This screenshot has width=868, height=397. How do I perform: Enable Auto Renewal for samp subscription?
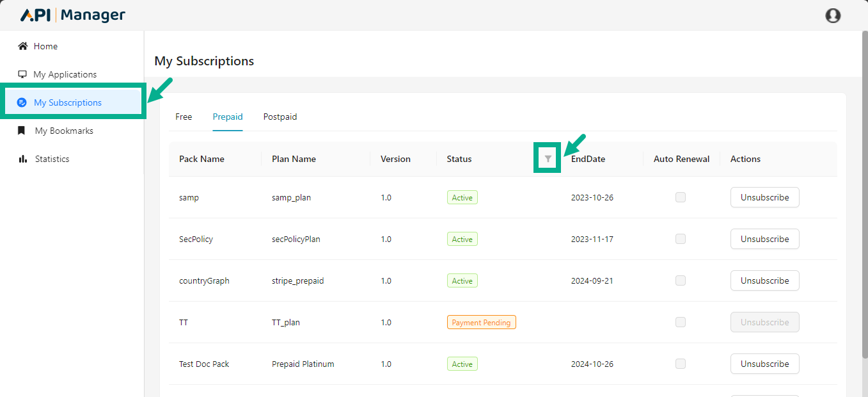pyautogui.click(x=680, y=197)
